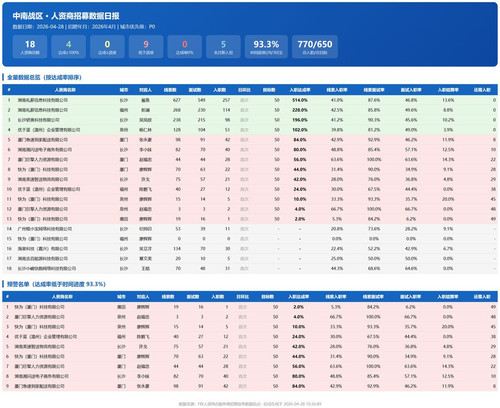Click the 城市 header in overview table
Image resolution: width=500 pixels, height=408 pixels.
pos(124,90)
